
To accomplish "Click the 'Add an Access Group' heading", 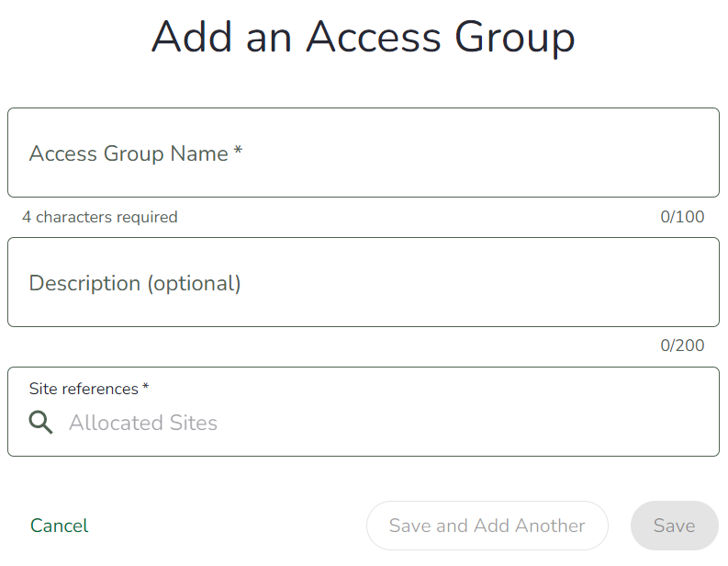I will tap(364, 38).
